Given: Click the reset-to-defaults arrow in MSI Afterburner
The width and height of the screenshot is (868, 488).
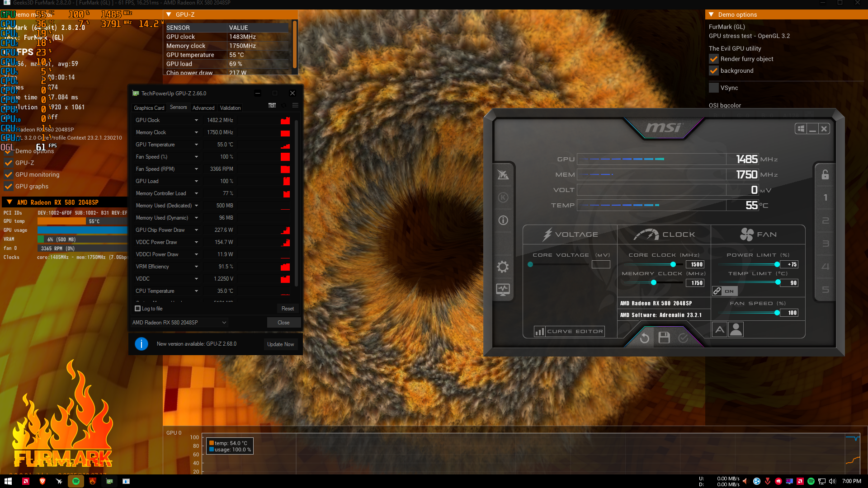Looking at the screenshot, I should pyautogui.click(x=645, y=338).
